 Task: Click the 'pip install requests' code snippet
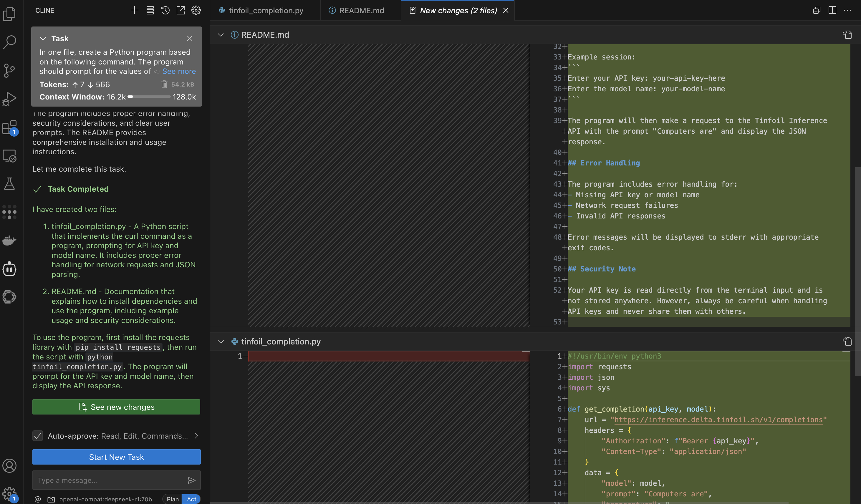(x=118, y=347)
